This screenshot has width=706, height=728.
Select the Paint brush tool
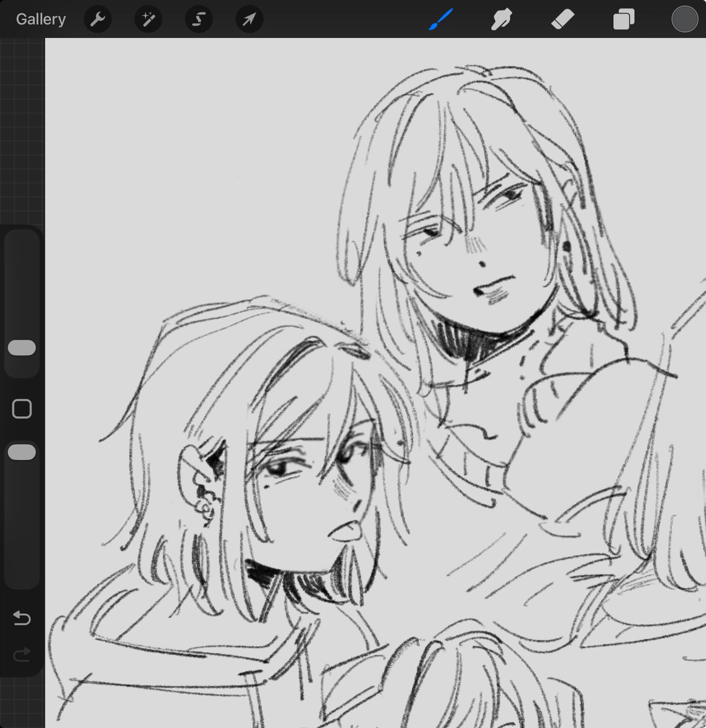(442, 19)
